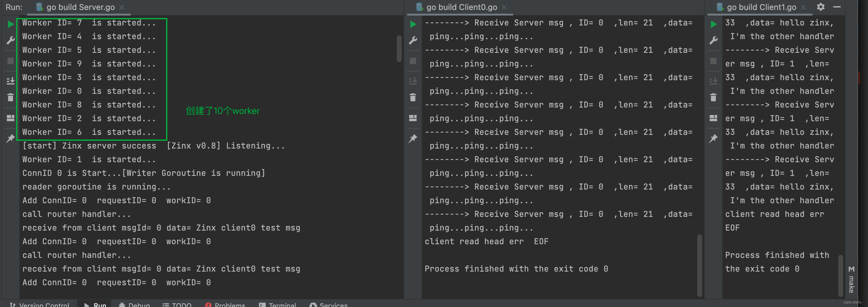The image size is (868, 307).
Task: Click 'Process finished with the exit code 0' in Client0
Action: 516,269
